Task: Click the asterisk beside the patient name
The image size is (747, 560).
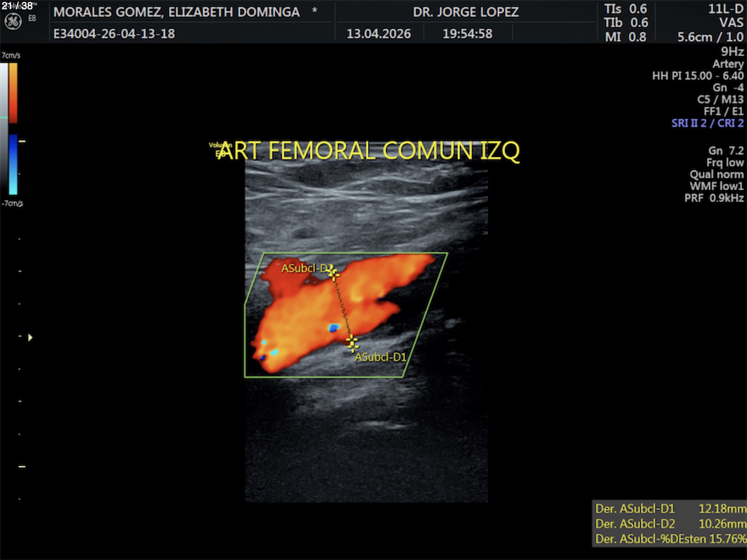Action: point(315,10)
